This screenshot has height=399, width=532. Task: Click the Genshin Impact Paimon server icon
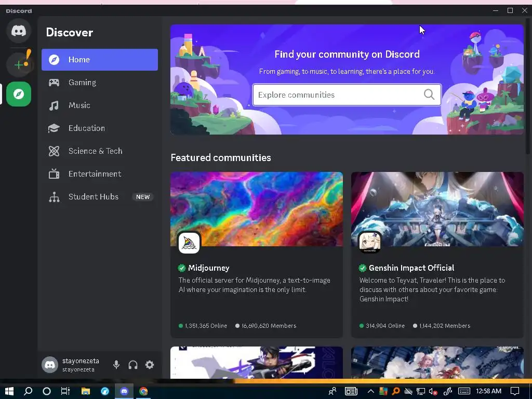(370, 243)
